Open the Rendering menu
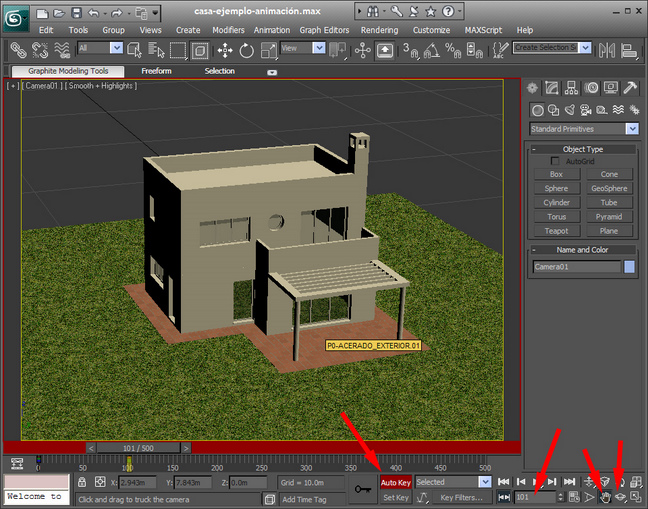This screenshot has height=509, width=648. [x=379, y=30]
